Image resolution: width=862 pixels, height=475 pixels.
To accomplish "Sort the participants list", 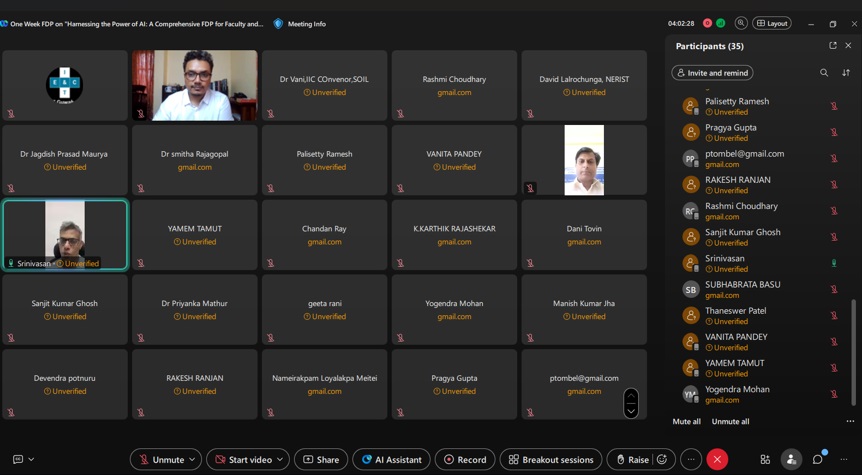I will point(846,73).
